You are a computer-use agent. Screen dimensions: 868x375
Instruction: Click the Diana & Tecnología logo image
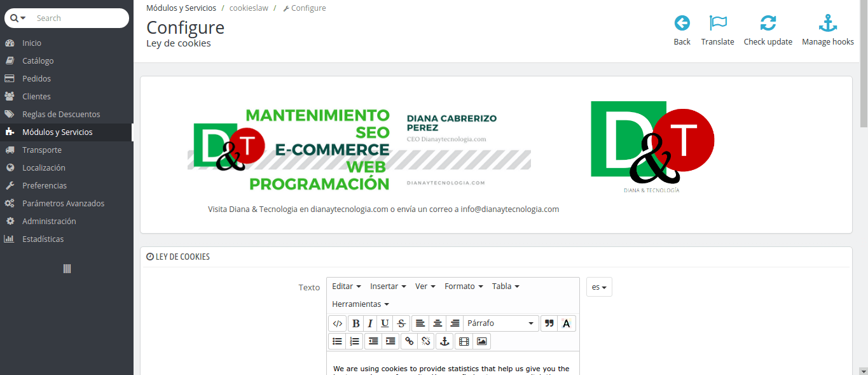pos(652,147)
